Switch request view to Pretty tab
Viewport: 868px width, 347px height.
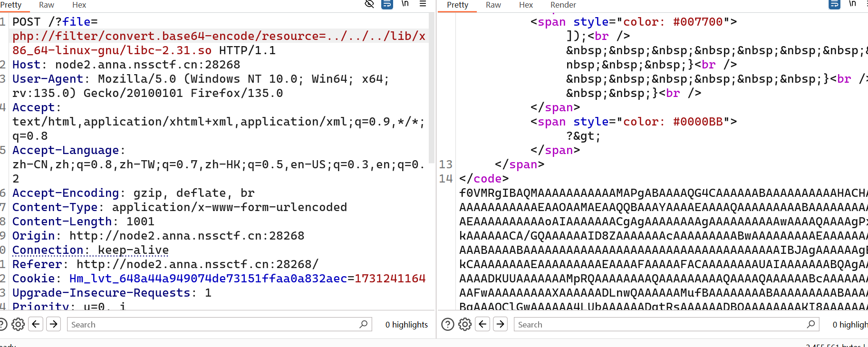10,5
